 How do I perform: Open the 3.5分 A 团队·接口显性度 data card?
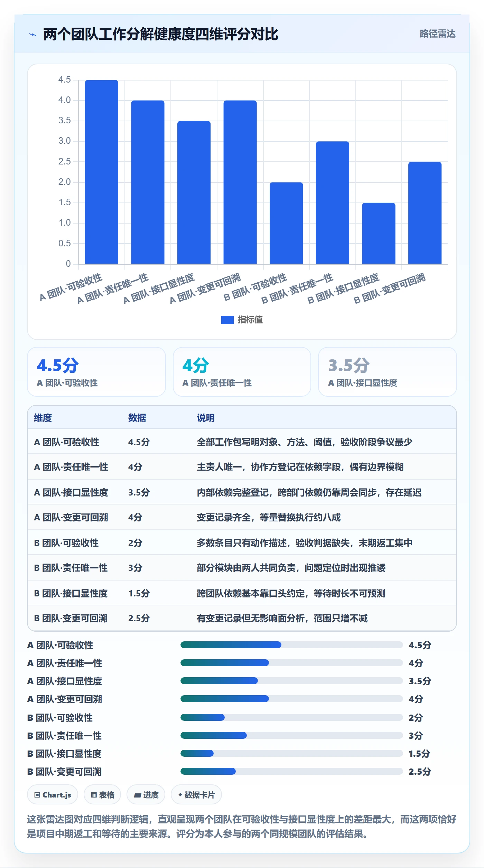pos(388,372)
